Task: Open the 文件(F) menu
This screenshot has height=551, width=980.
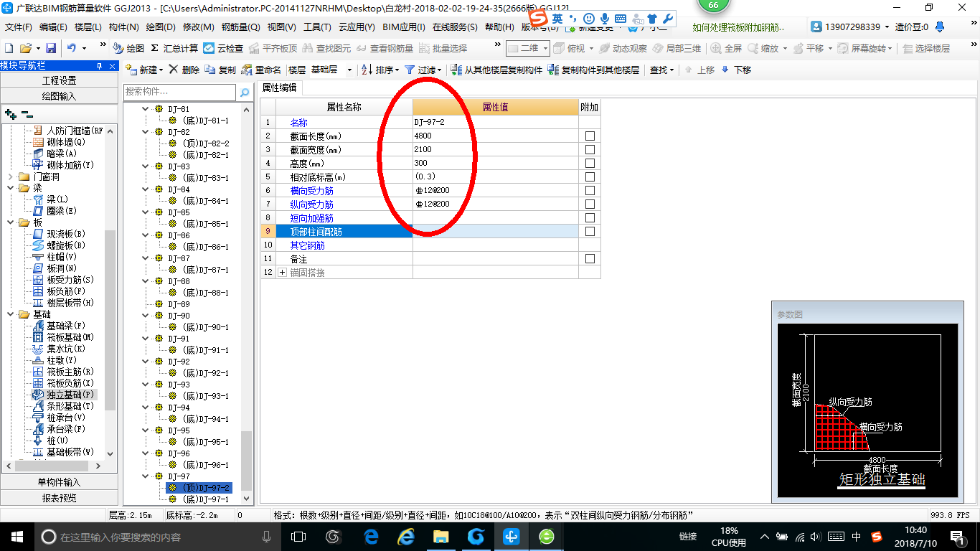Action: (19, 27)
